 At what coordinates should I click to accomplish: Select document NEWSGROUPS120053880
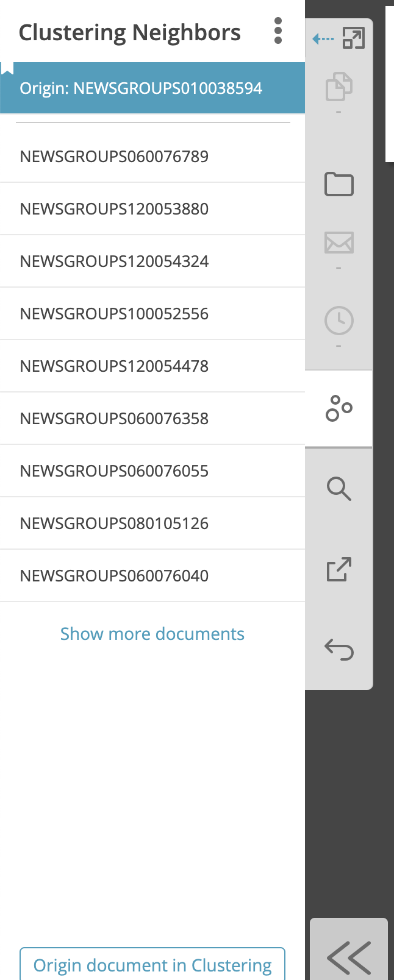pyautogui.click(x=114, y=208)
